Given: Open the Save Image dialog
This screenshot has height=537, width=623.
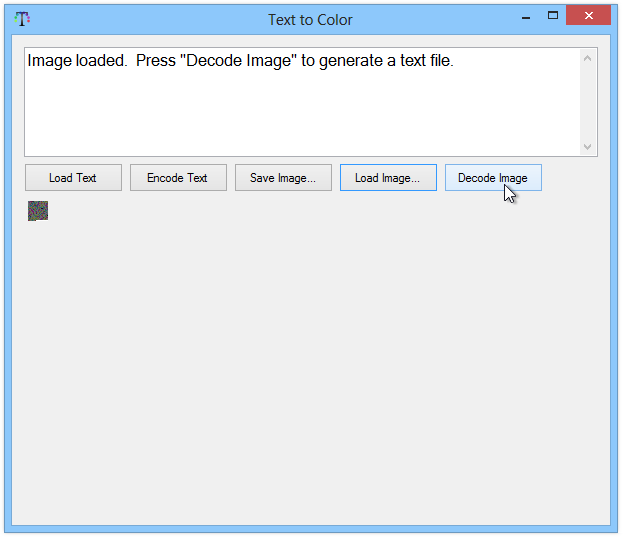Looking at the screenshot, I should tap(283, 178).
